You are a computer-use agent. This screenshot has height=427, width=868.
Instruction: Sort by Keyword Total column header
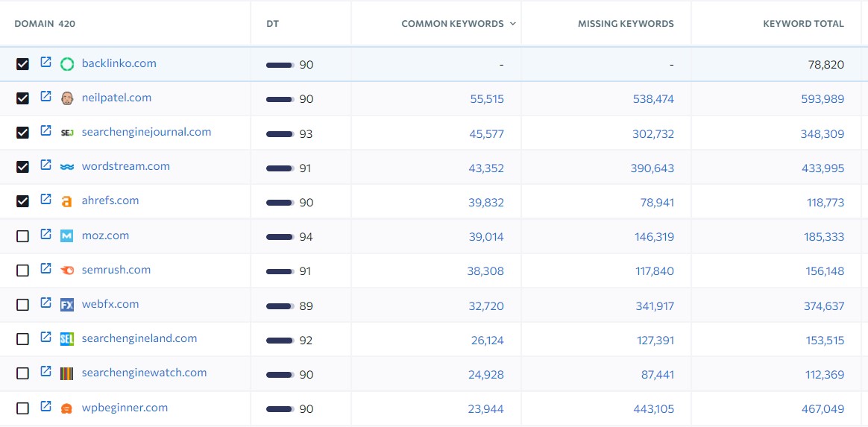(x=803, y=24)
